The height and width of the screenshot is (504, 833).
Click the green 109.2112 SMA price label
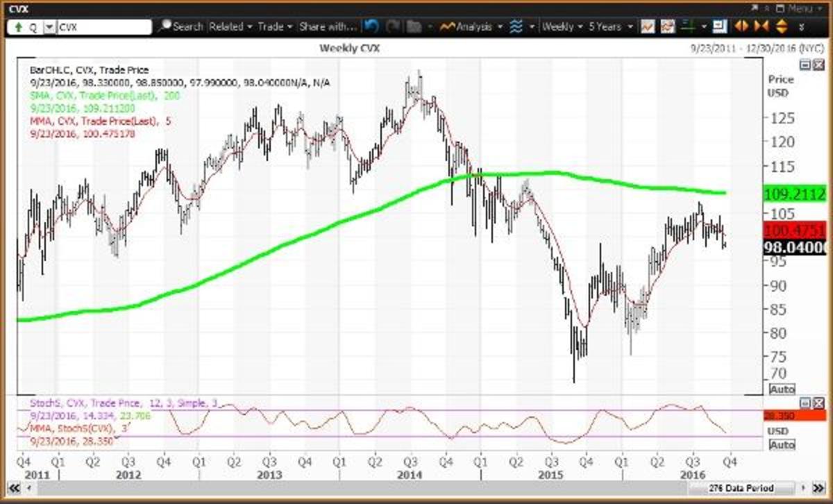click(x=795, y=192)
